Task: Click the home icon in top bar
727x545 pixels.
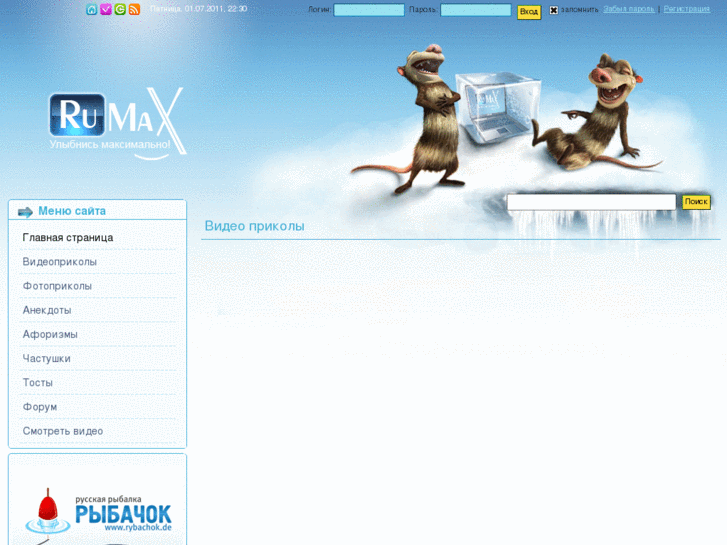Action: [91, 9]
